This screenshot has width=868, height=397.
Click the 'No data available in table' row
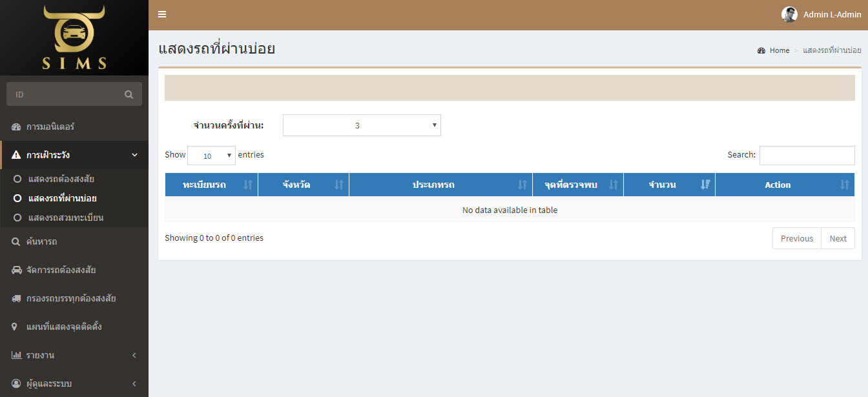[x=510, y=210]
